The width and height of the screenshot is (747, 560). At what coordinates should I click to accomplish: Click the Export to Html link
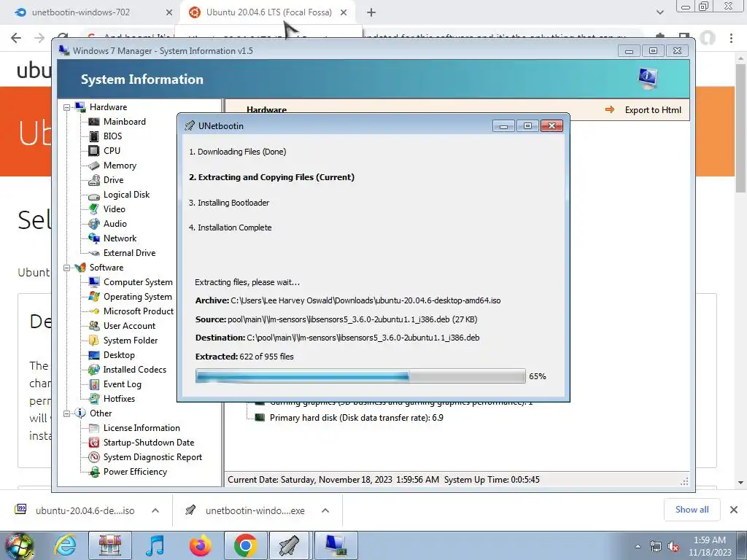[653, 110]
